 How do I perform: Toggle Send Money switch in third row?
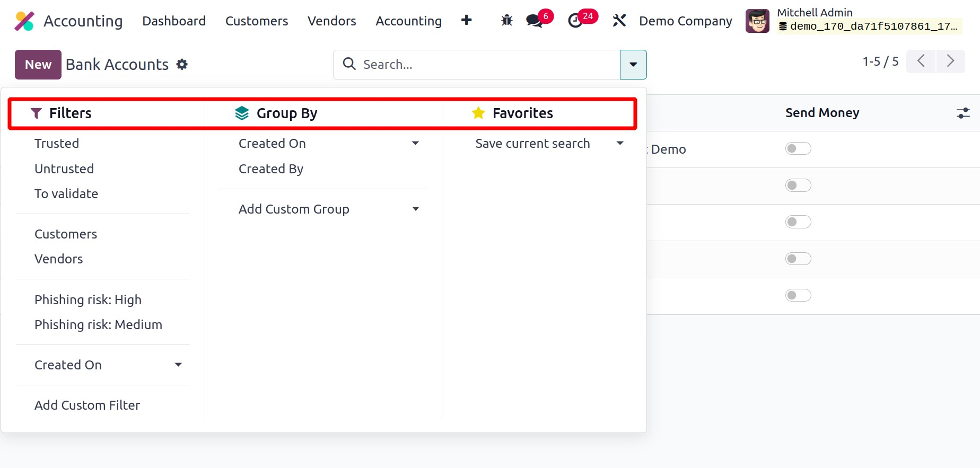(x=798, y=222)
